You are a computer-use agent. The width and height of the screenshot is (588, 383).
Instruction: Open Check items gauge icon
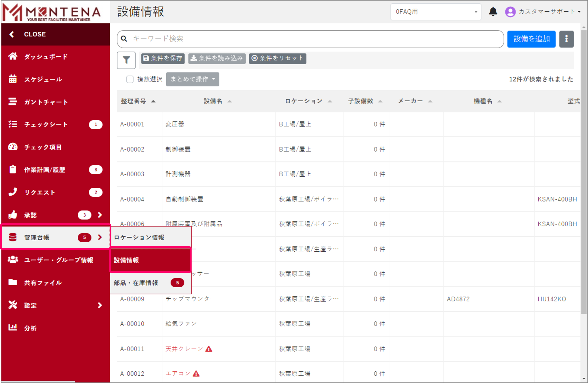coord(13,147)
